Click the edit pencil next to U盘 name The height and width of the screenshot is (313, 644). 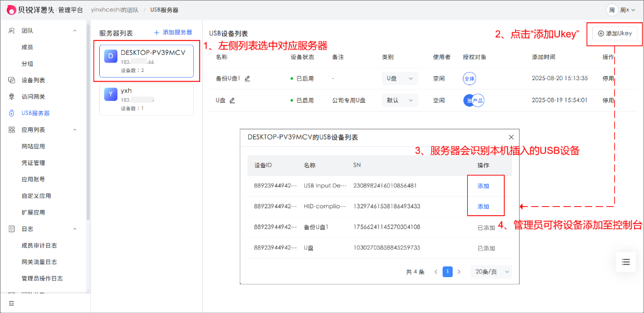(232, 100)
